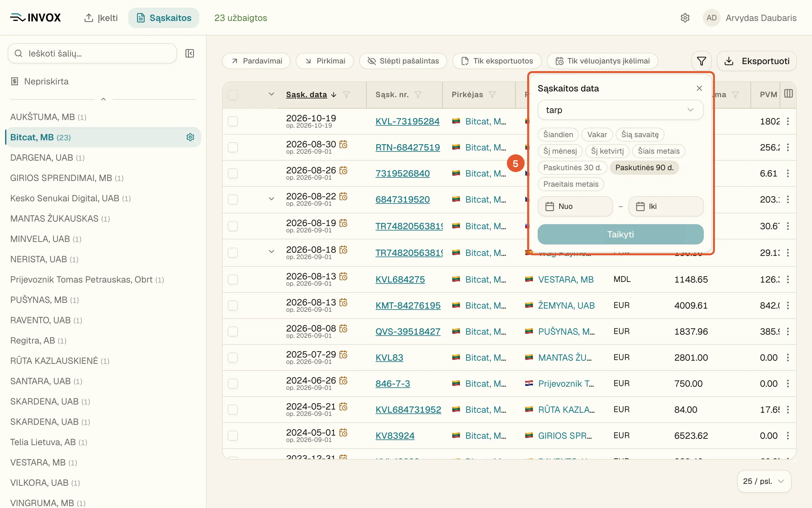812x508 pixels.
Task: Open row menu for RTN-68427519
Action: [788, 147]
